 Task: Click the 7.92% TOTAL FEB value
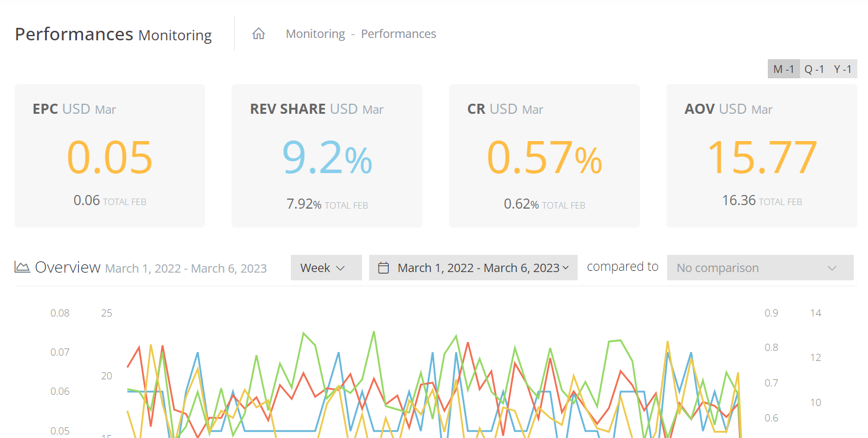click(x=327, y=204)
